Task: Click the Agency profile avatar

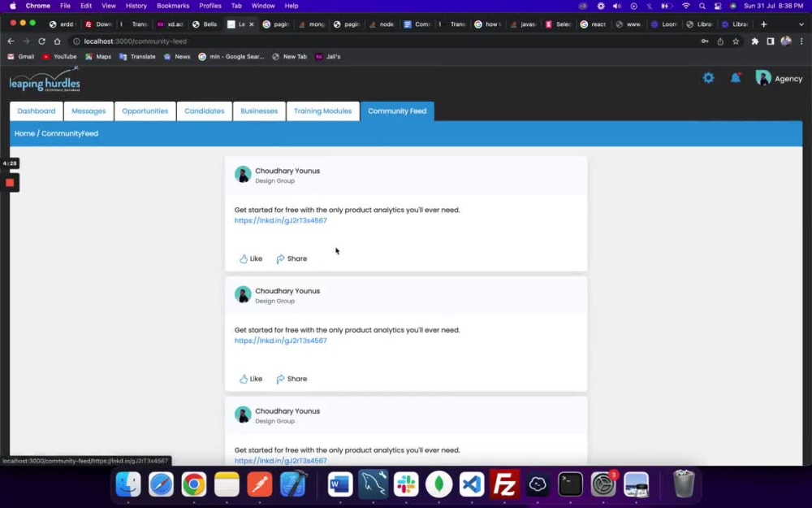Action: pos(762,78)
